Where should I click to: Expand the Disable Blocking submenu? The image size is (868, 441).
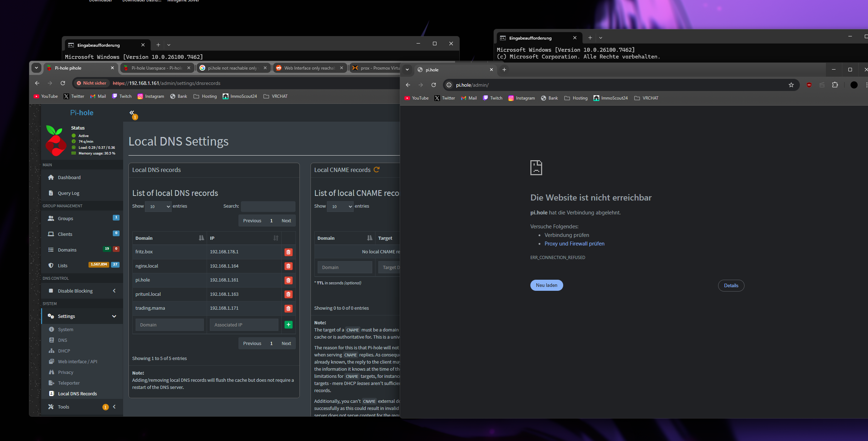coord(82,291)
